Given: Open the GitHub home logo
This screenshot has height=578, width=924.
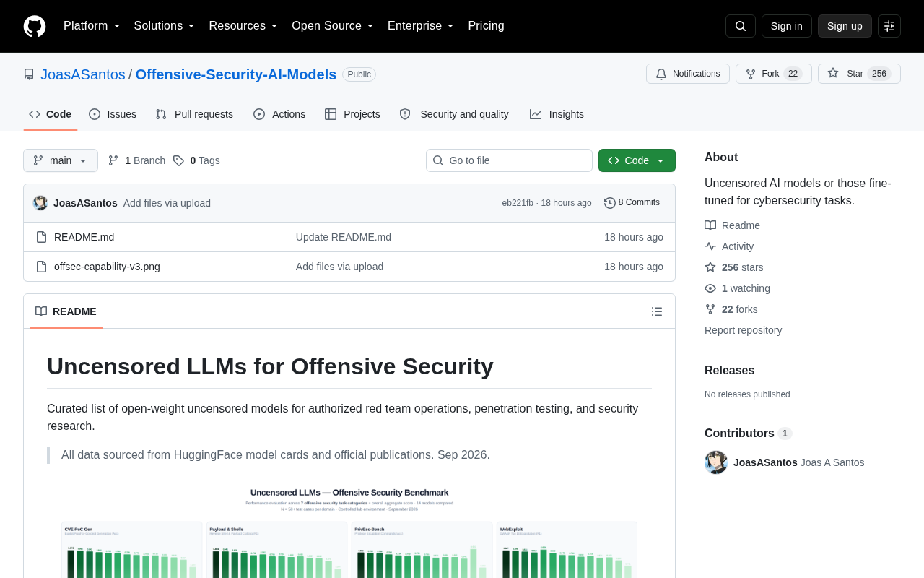Looking at the screenshot, I should point(35,26).
